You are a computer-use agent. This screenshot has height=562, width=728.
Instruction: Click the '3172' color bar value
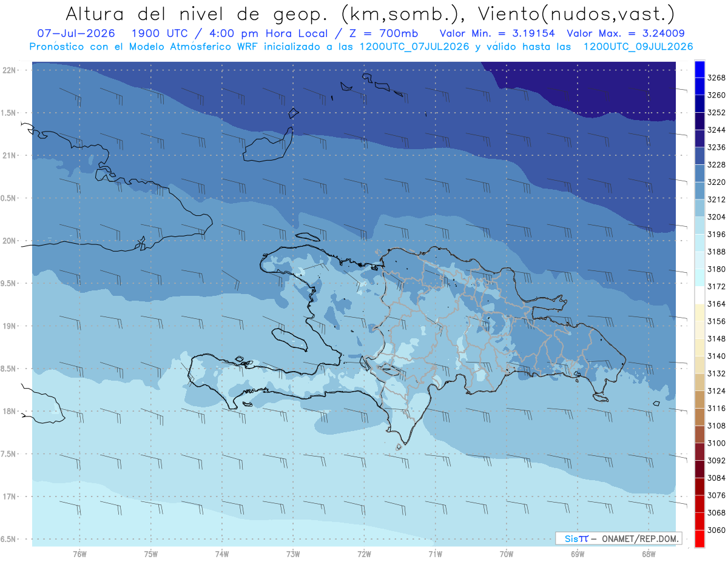tap(716, 287)
